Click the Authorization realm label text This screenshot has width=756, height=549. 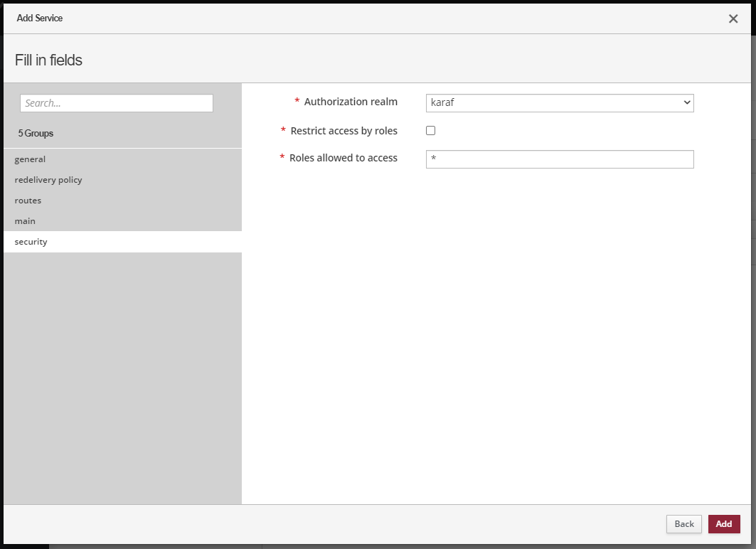[351, 102]
